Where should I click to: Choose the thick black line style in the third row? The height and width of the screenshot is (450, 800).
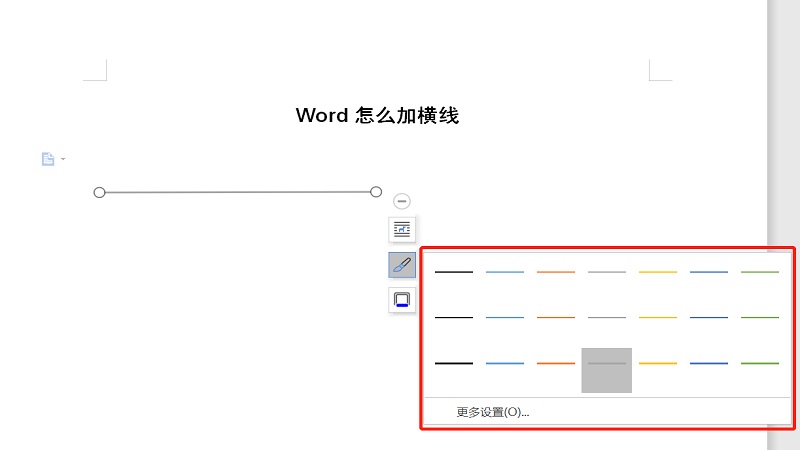click(454, 363)
